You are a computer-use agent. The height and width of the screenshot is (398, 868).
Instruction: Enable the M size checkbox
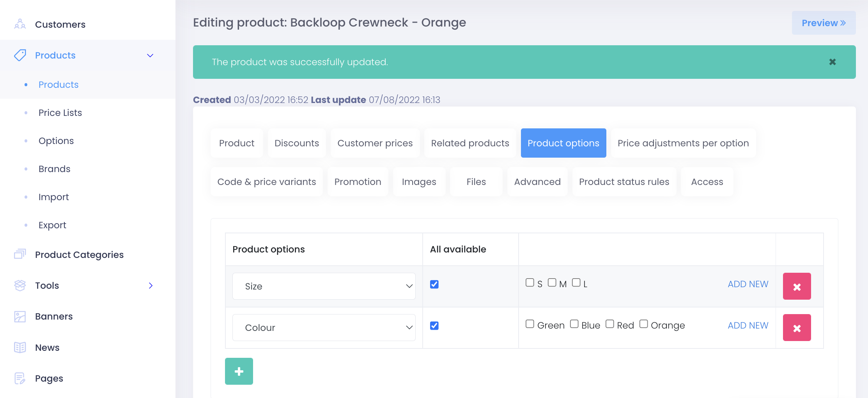(x=552, y=282)
